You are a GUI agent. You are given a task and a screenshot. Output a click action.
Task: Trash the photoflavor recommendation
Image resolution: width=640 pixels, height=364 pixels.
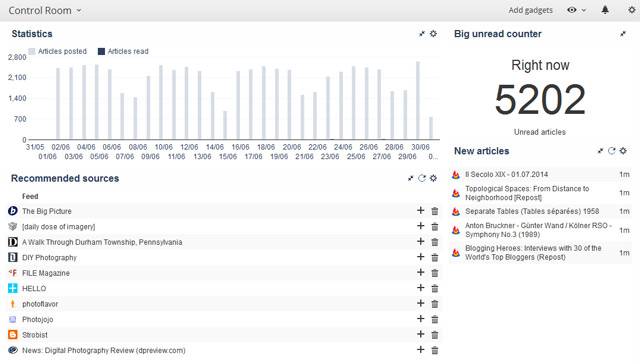[435, 304]
